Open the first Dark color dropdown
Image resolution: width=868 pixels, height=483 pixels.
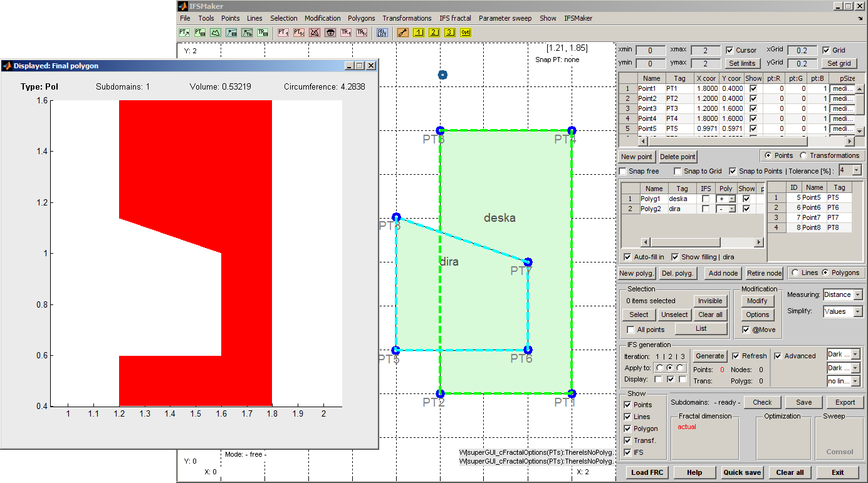(x=844, y=355)
